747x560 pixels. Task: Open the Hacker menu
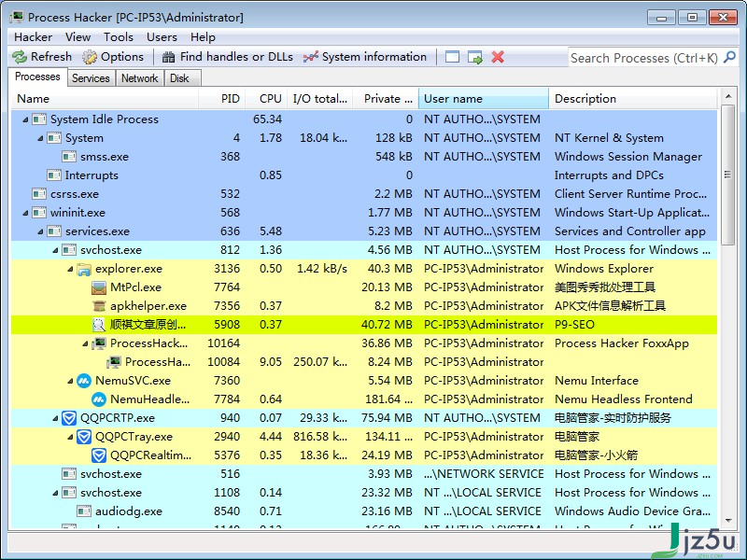click(x=33, y=37)
